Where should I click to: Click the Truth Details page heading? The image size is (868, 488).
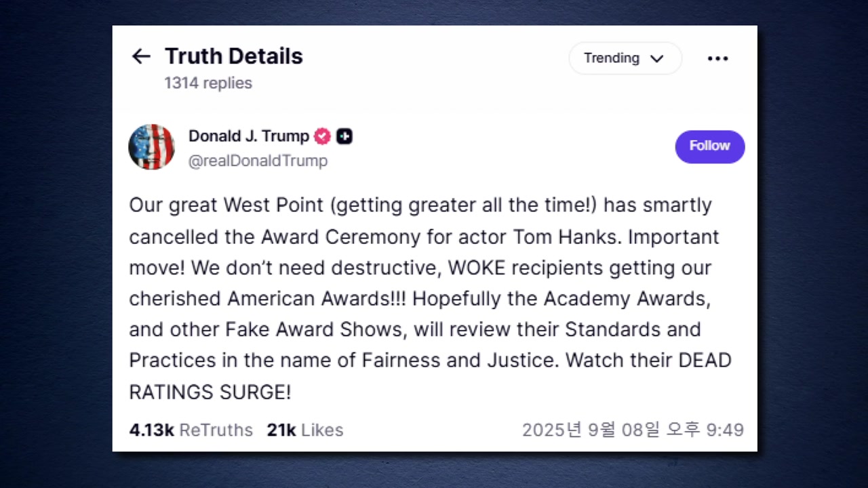point(233,56)
